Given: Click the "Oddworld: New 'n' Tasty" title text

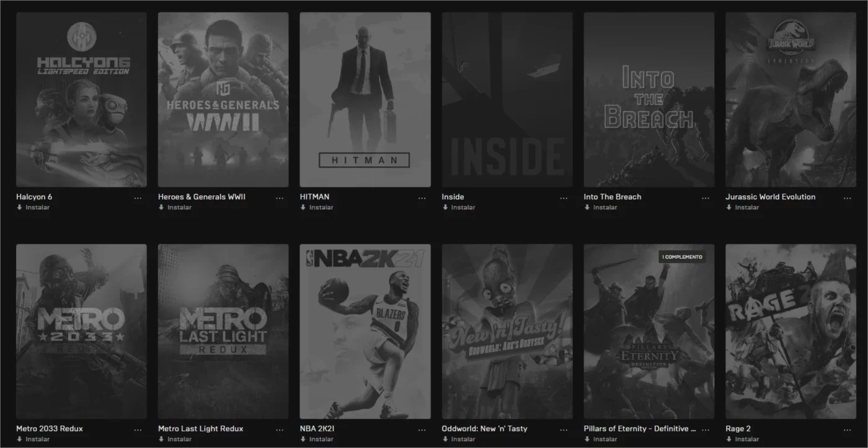Looking at the screenshot, I should [485, 429].
